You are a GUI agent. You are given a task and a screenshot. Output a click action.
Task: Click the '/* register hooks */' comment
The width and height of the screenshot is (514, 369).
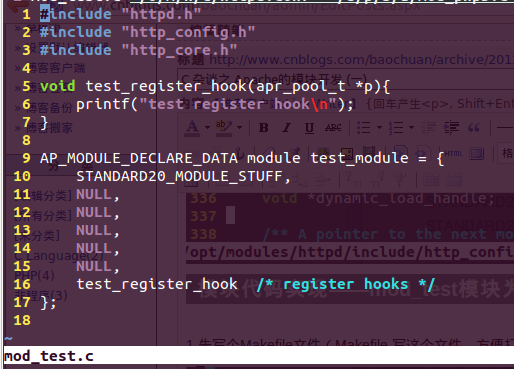click(346, 284)
